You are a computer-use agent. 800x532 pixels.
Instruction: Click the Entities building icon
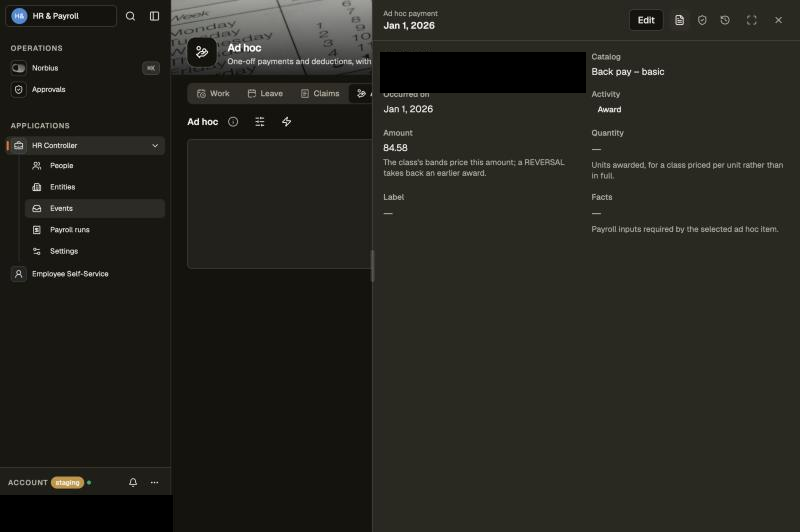[37, 187]
